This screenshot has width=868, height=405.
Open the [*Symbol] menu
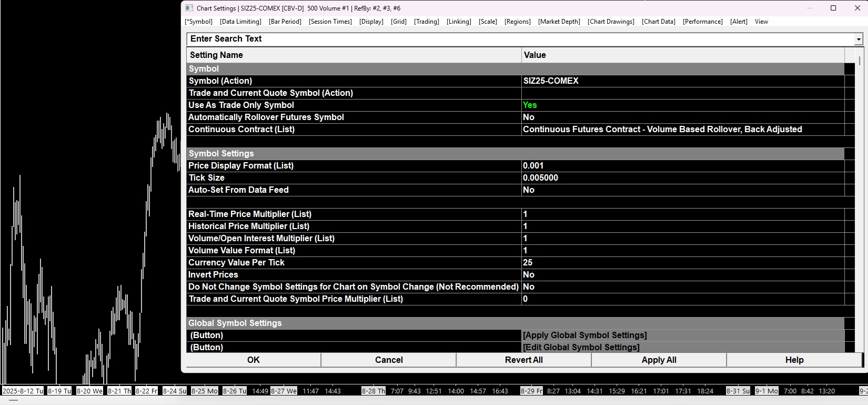(198, 22)
